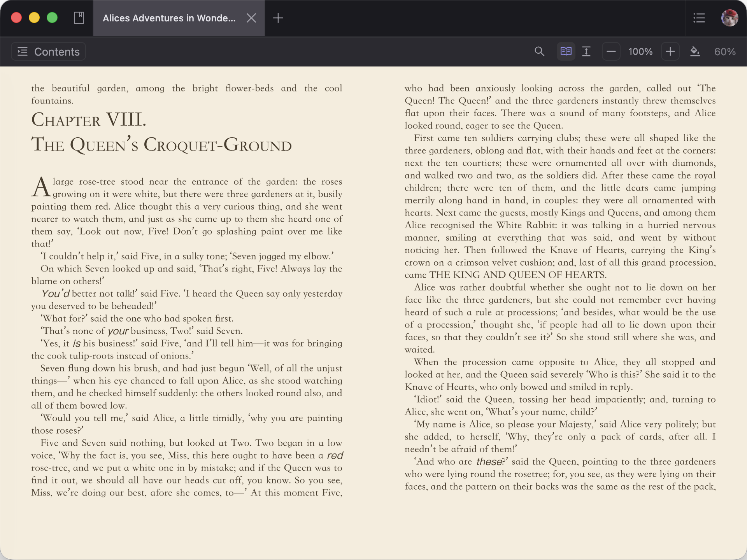Select the Alices Adventures in Wonderland tab

click(169, 18)
